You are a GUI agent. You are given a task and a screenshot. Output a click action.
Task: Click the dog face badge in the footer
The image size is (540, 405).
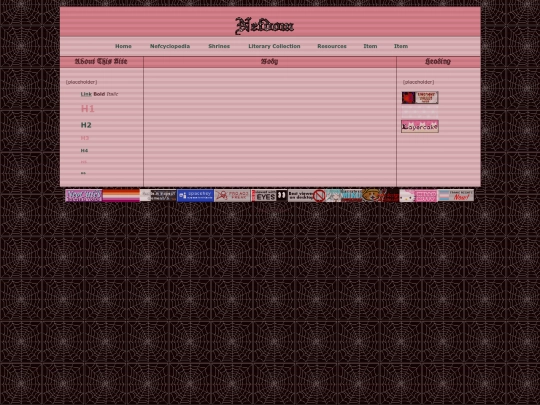pos(381,196)
